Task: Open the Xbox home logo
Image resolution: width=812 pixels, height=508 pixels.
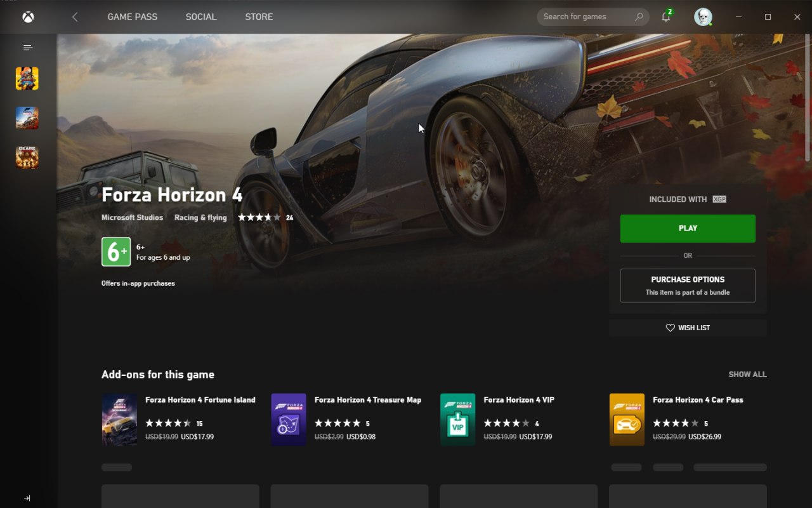Action: tap(28, 17)
